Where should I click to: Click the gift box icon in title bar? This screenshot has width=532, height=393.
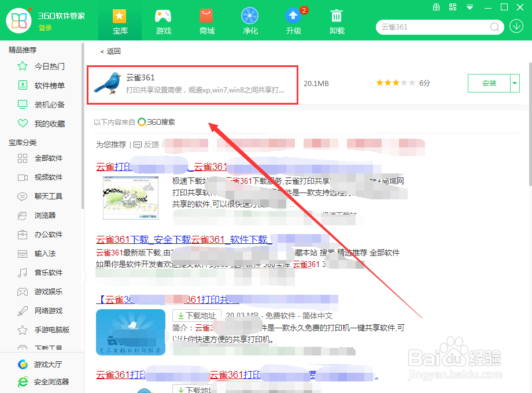(437, 7)
